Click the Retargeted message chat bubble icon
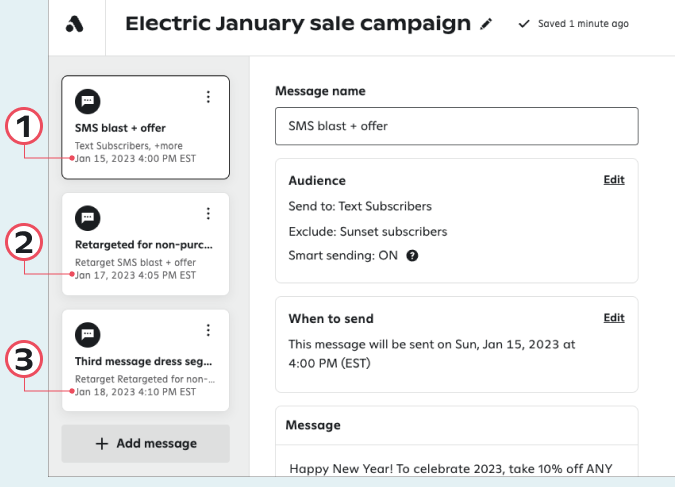The image size is (675, 487). point(87,216)
